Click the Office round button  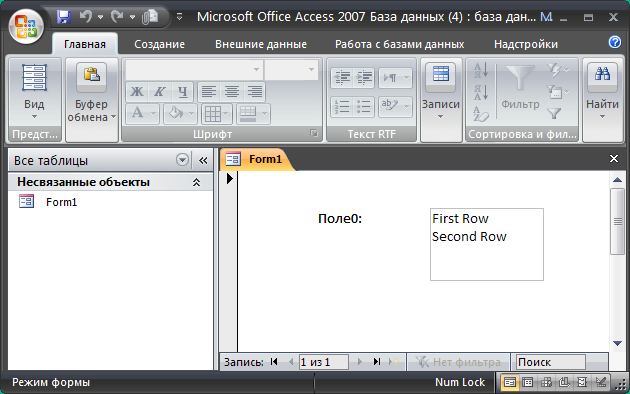point(26,27)
